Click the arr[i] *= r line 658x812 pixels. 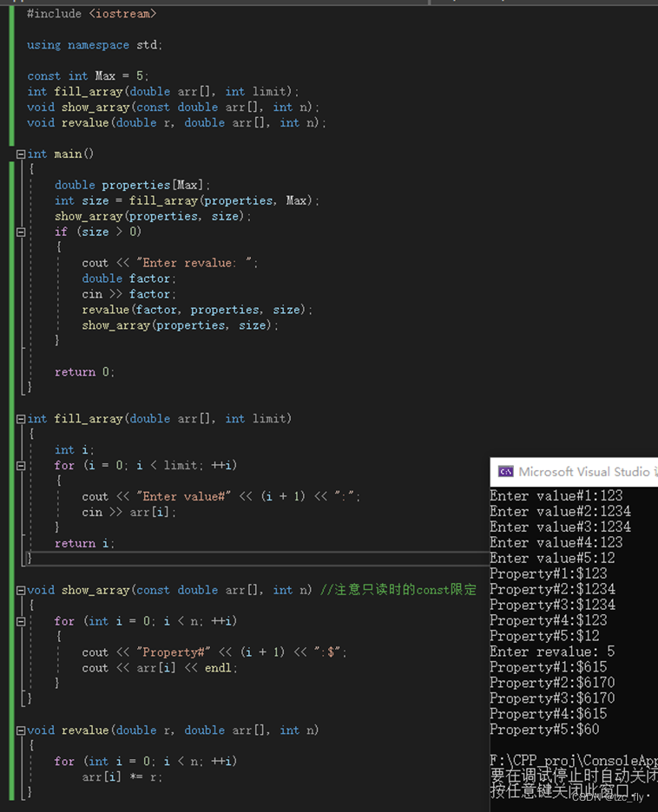click(122, 777)
